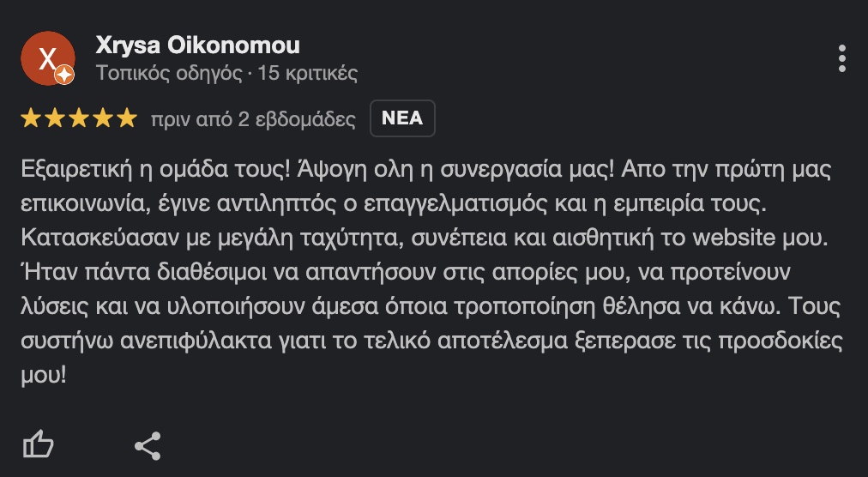868x477 pixels.
Task: Click the "ΝΕΑ" badge
Action: 402,118
